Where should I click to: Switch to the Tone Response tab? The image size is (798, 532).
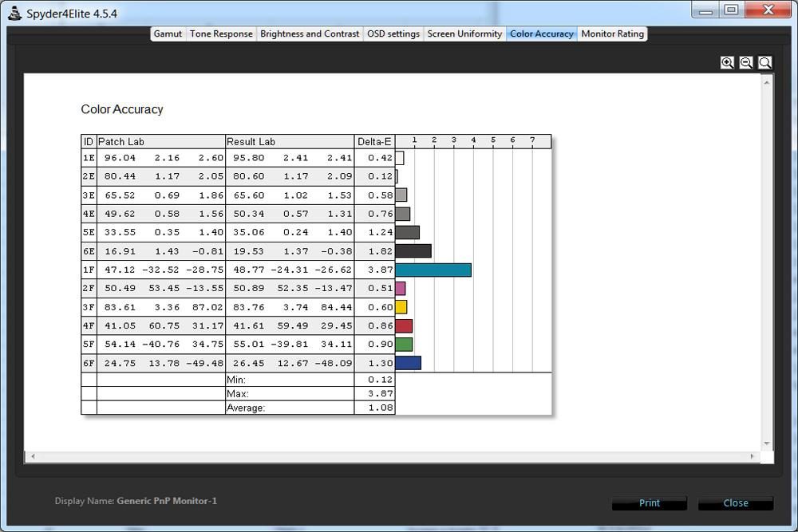pos(221,33)
